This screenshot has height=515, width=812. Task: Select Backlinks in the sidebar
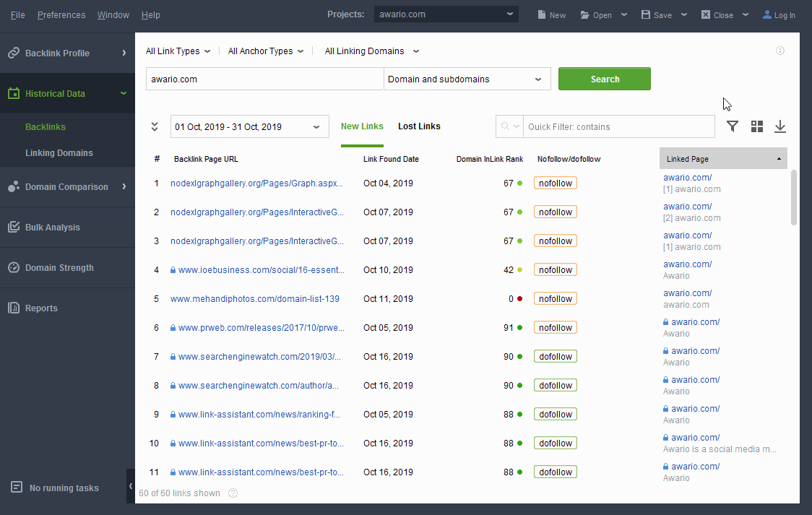pyautogui.click(x=46, y=127)
